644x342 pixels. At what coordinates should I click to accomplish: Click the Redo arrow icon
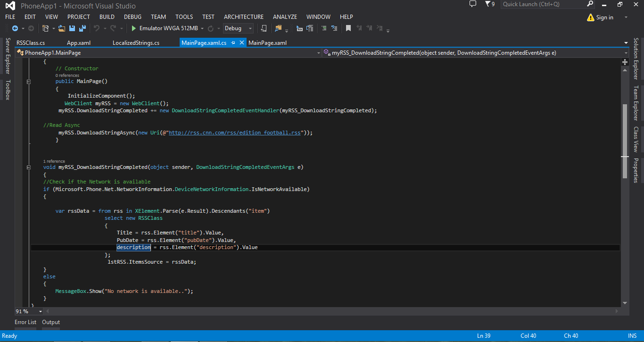(113, 28)
